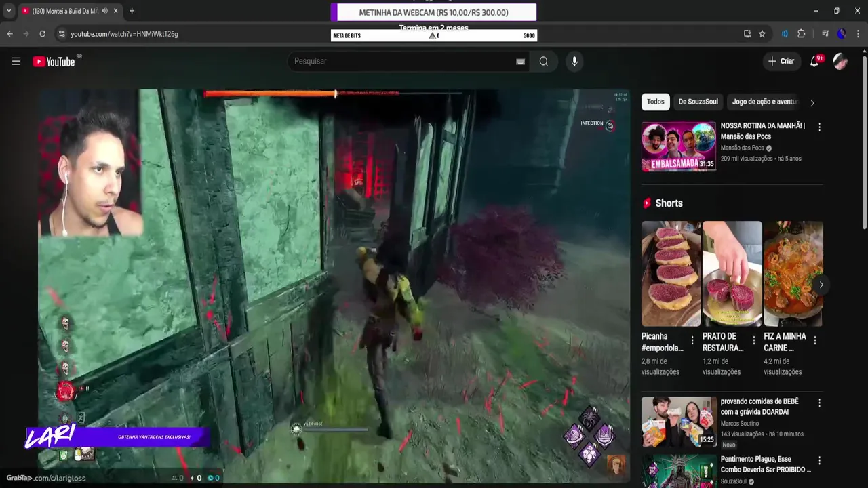
Task: Click the install app icon in address bar
Action: 747,34
